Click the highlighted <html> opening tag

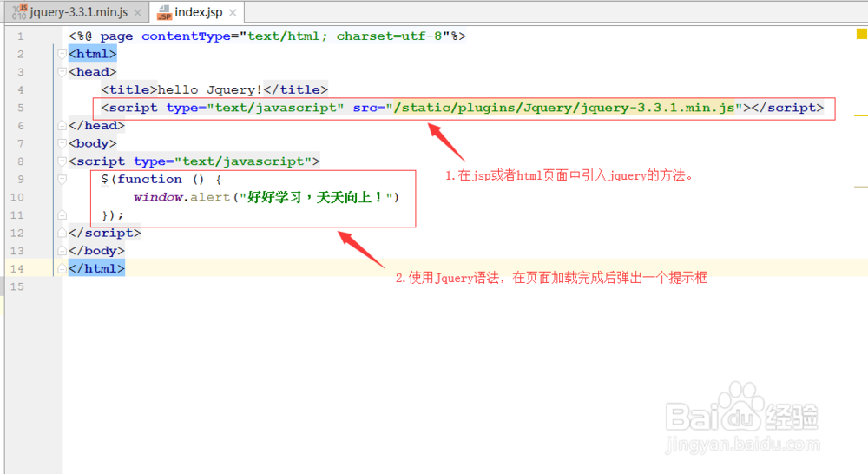[x=93, y=54]
